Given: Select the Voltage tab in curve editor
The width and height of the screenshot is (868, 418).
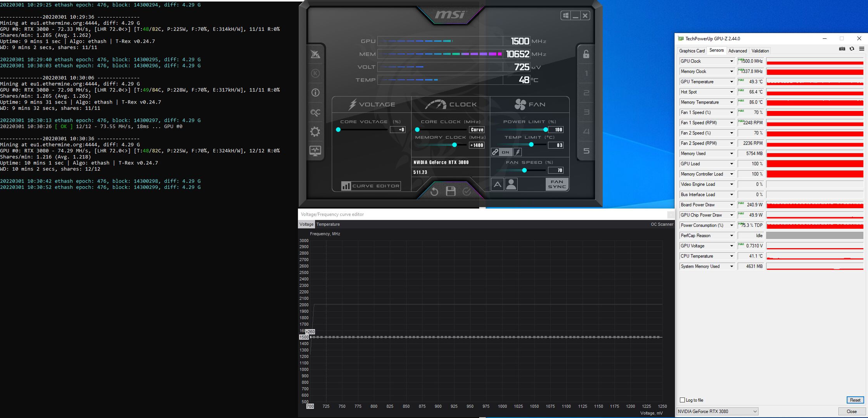Looking at the screenshot, I should pyautogui.click(x=306, y=225).
